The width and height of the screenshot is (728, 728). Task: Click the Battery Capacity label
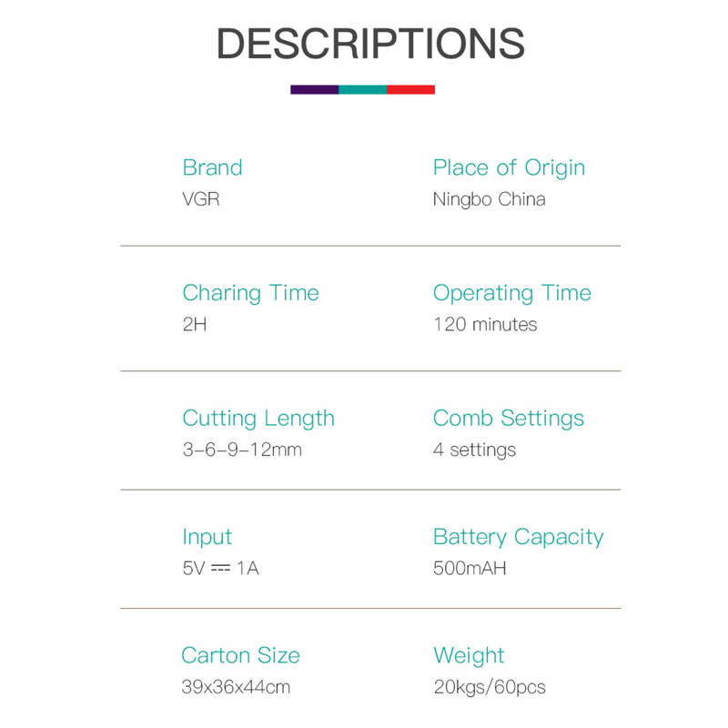coord(518,538)
